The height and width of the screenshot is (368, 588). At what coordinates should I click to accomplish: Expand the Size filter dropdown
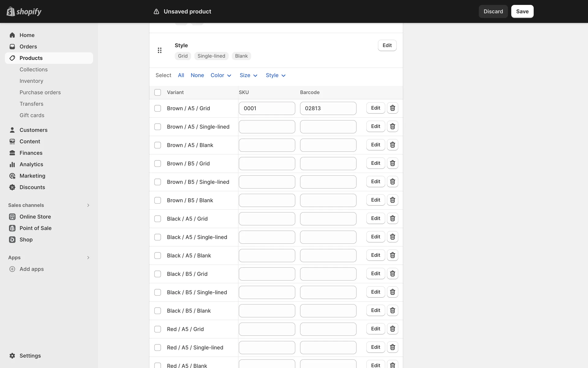click(x=248, y=75)
